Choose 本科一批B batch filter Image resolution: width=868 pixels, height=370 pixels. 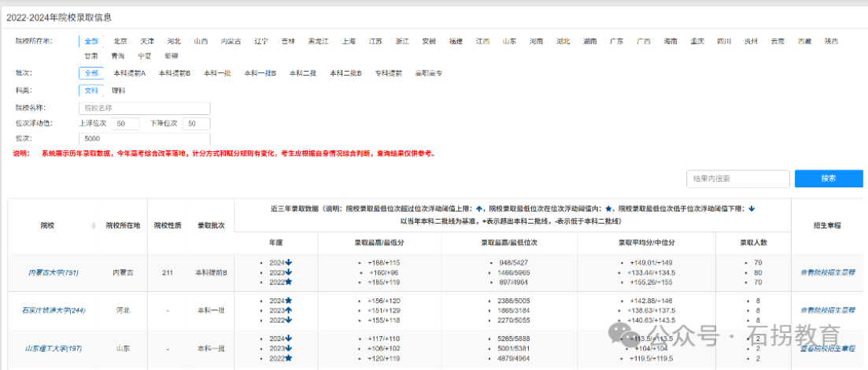[260, 73]
